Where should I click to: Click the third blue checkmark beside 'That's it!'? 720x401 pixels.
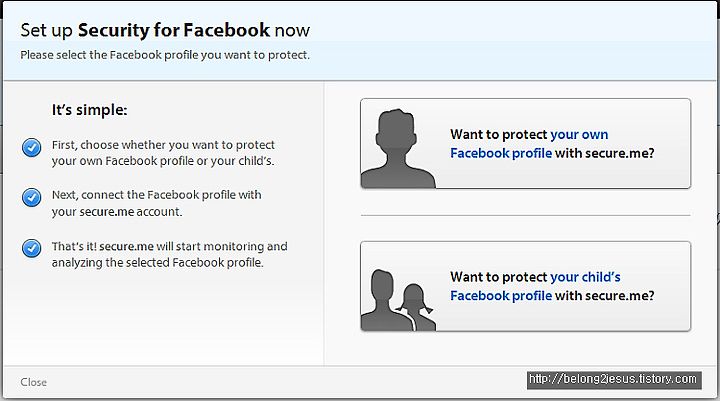pyautogui.click(x=32, y=248)
